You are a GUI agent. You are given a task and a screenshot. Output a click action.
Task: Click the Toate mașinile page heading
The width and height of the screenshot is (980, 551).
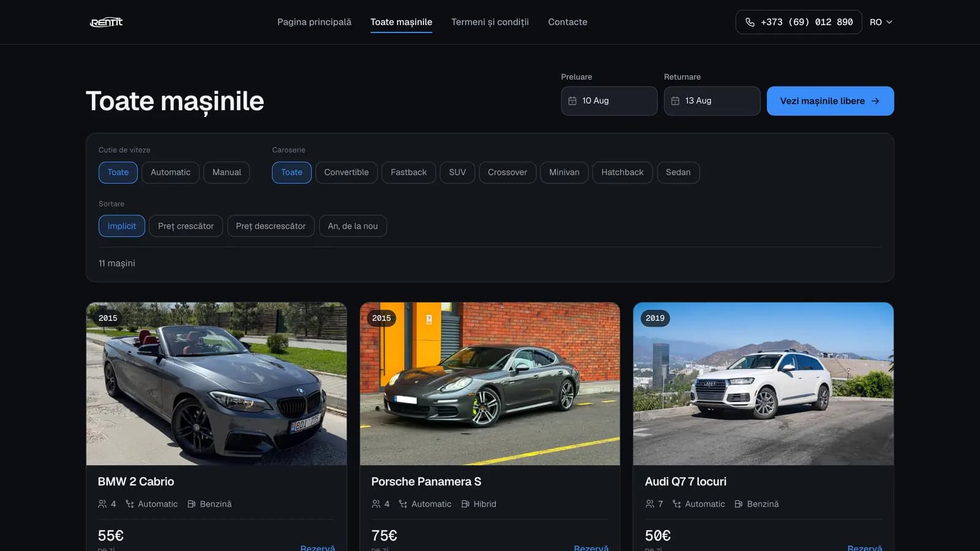click(x=175, y=102)
